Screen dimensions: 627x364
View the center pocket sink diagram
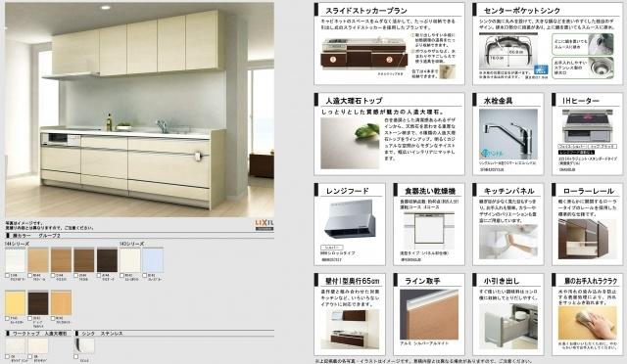(508, 52)
